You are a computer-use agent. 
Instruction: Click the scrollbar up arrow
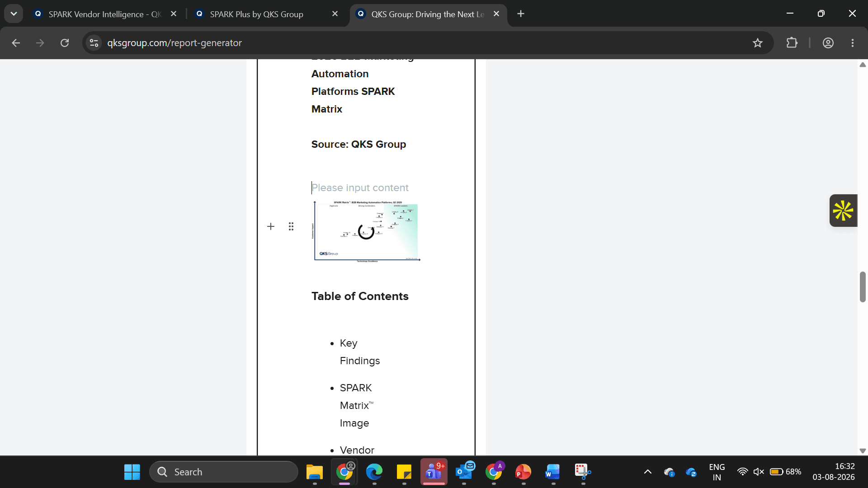pyautogui.click(x=863, y=65)
